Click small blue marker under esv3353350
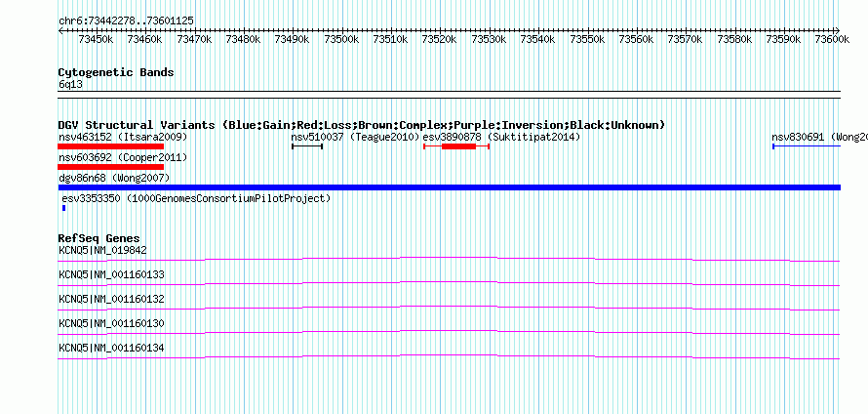The width and height of the screenshot is (868, 414). (64, 208)
